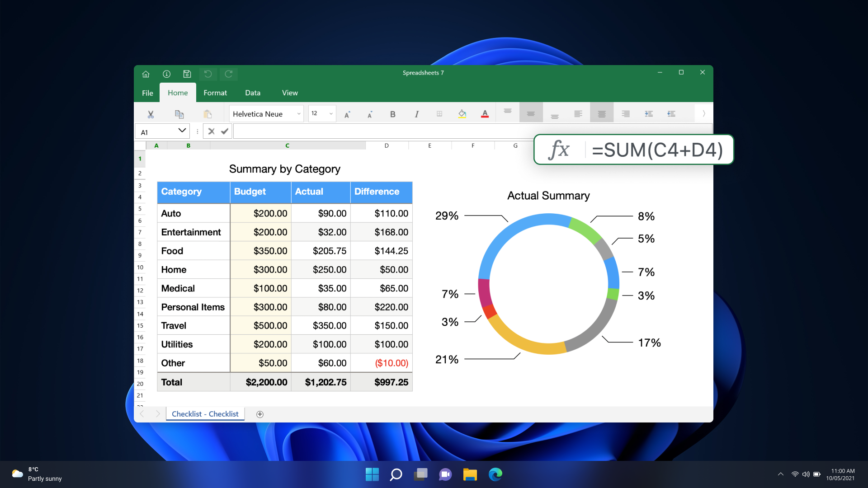Select the Checklist - Checklist sheet tab
The height and width of the screenshot is (488, 868).
[205, 414]
